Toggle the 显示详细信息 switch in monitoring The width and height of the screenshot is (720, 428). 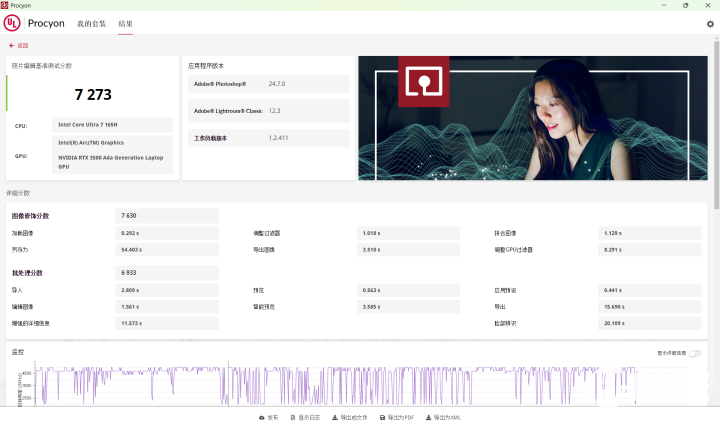[694, 353]
